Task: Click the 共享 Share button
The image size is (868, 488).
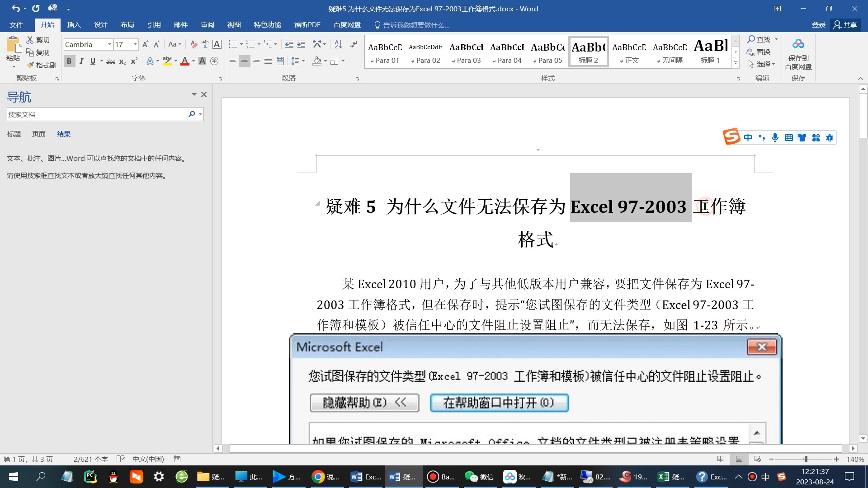Action: point(845,24)
